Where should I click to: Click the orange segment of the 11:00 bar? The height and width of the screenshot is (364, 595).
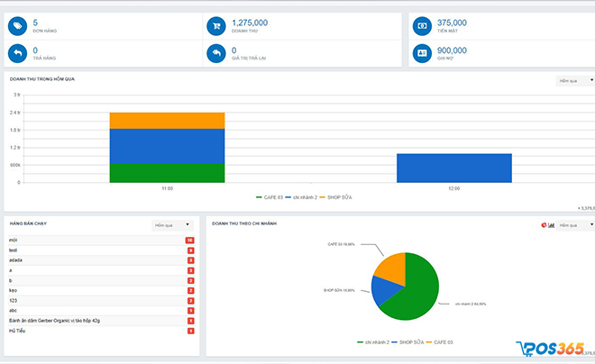[x=167, y=121]
